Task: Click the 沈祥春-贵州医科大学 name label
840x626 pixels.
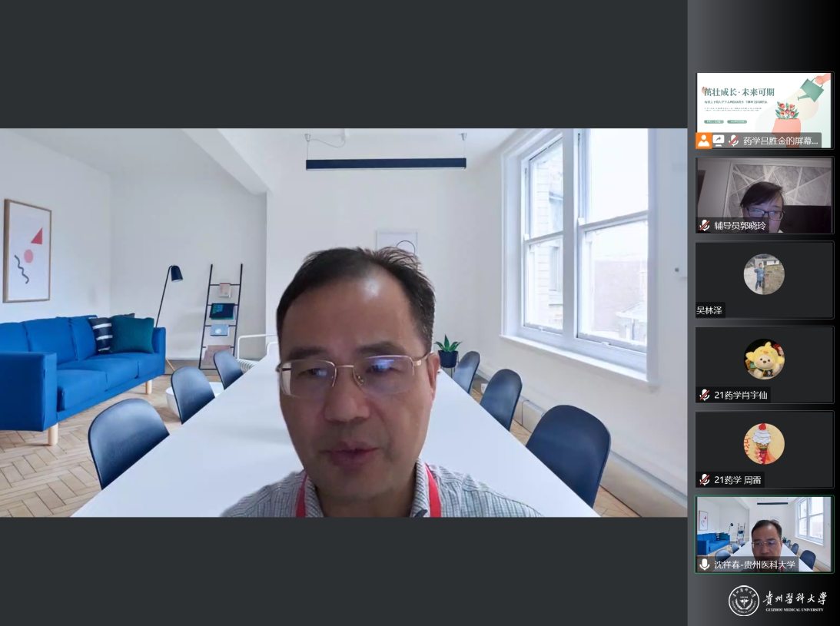Action: point(754,564)
